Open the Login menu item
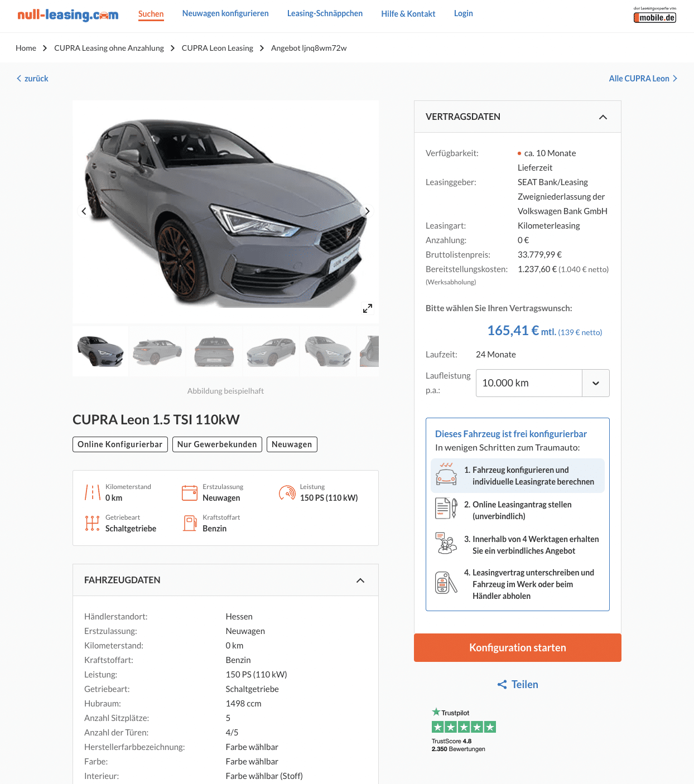Viewport: 694px width, 784px height. (x=464, y=13)
